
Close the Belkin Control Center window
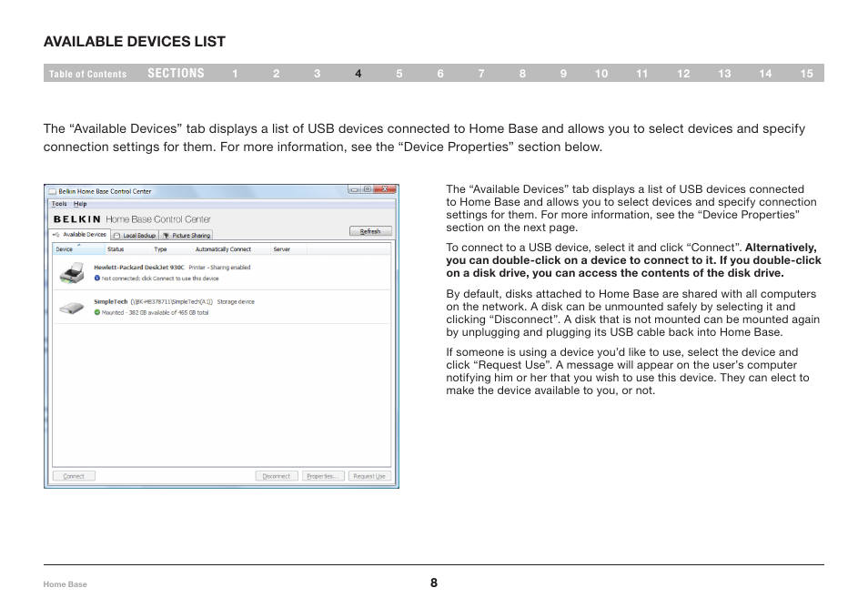385,189
